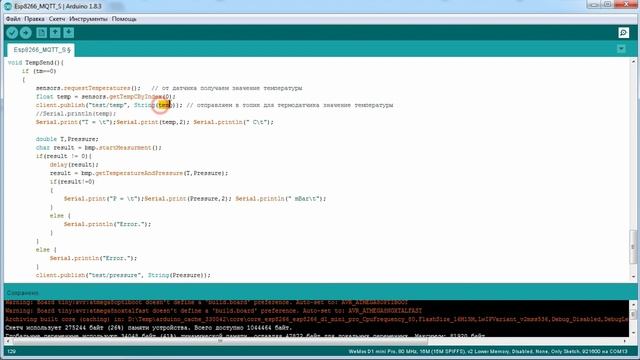Click the 'Скетч использует 275244 байт' console line
Screen dimensions: 640x360
click(149, 328)
